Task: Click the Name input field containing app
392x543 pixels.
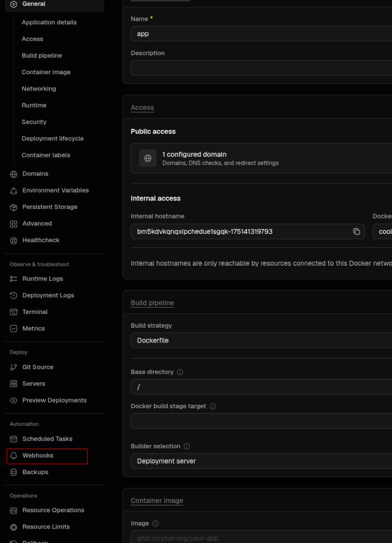Action: tap(261, 34)
